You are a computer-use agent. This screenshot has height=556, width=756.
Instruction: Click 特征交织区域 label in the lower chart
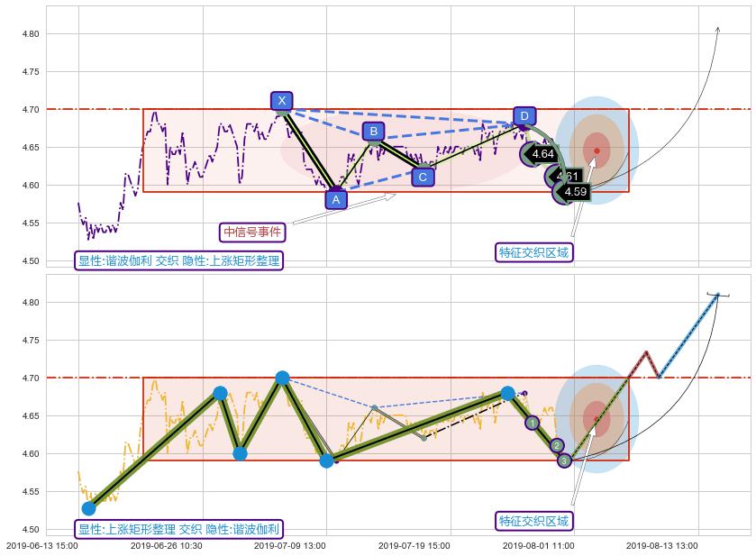coord(534,521)
